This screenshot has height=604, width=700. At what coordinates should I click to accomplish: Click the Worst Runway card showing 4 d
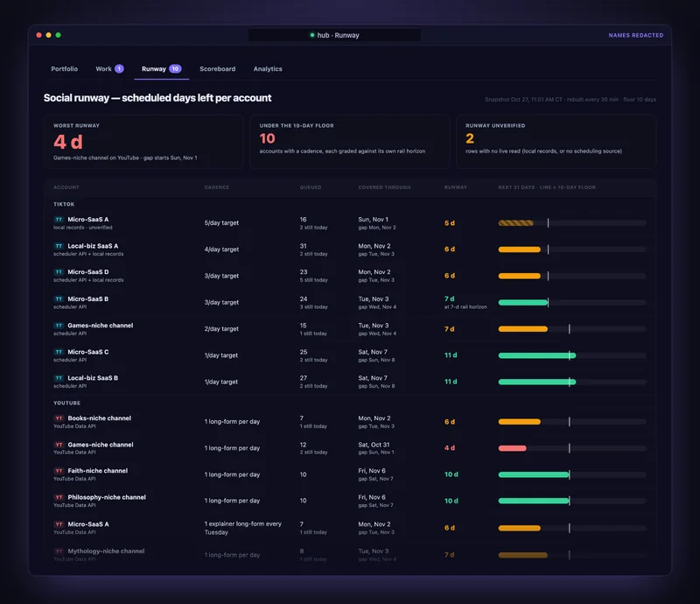pos(143,142)
